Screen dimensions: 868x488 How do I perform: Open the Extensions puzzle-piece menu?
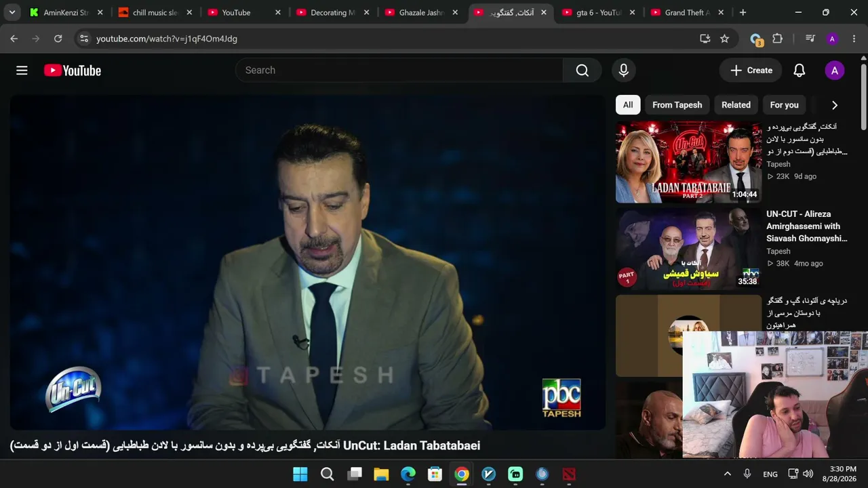click(x=778, y=39)
